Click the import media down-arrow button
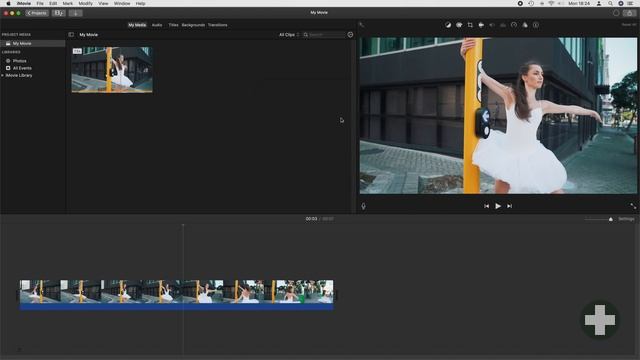 point(76,13)
